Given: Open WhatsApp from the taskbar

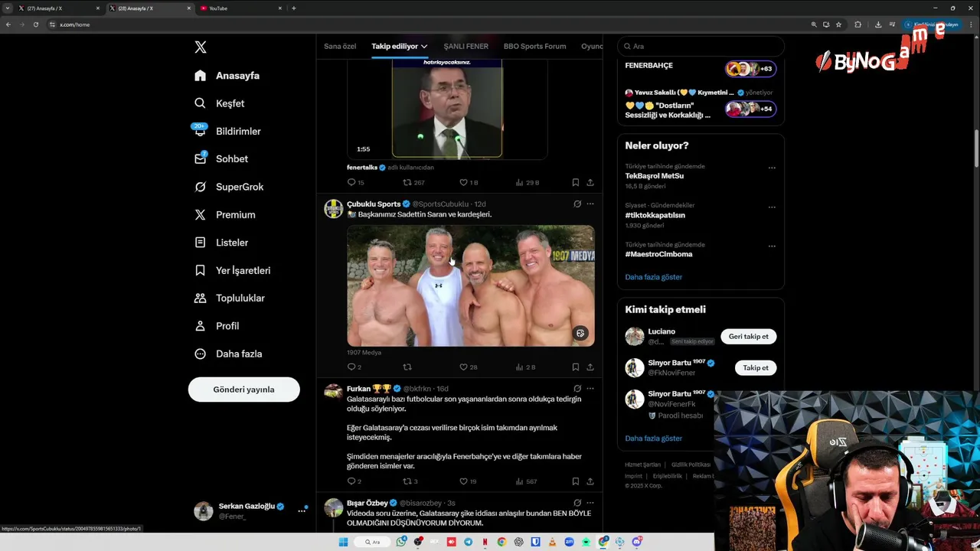Looking at the screenshot, I should tap(401, 542).
